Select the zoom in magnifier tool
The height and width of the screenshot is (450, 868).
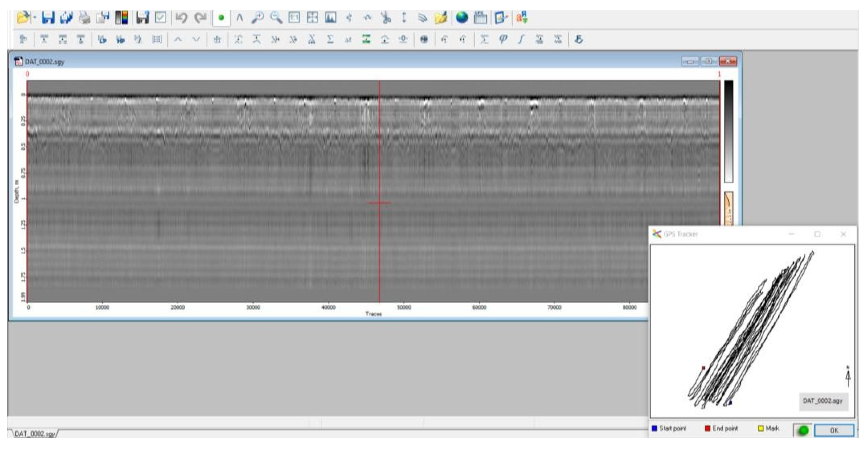(x=258, y=17)
